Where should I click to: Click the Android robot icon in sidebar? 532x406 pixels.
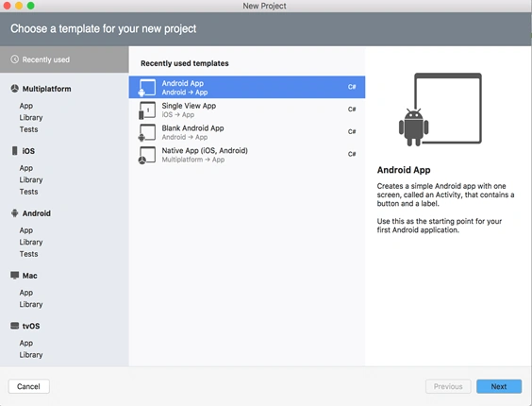(14, 213)
